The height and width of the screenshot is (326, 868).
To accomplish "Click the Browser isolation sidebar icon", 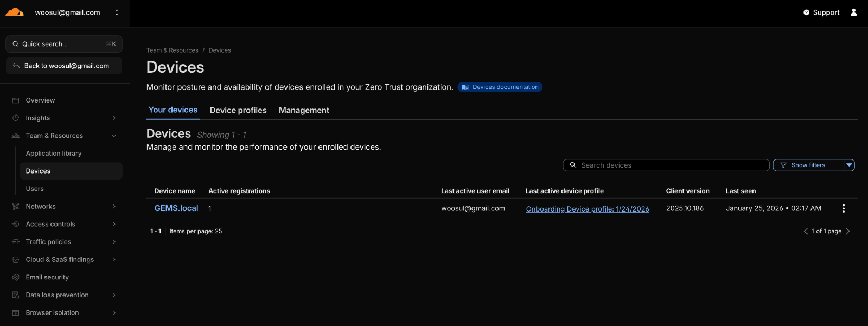I will click(x=16, y=313).
